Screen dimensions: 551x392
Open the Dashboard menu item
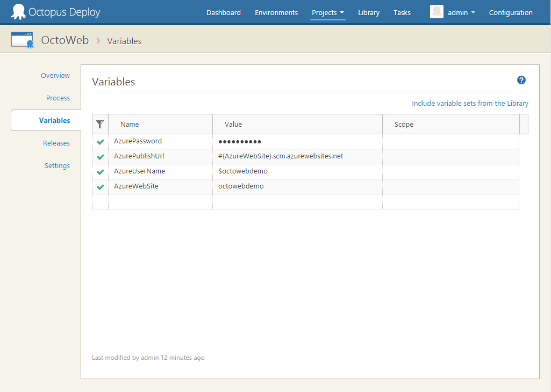[x=223, y=12]
